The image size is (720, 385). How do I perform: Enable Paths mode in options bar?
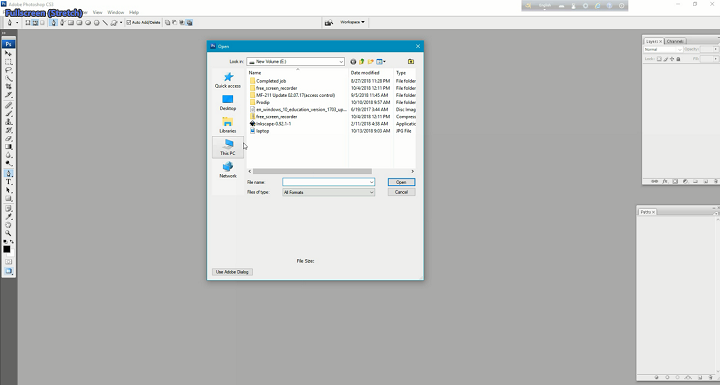coord(35,22)
